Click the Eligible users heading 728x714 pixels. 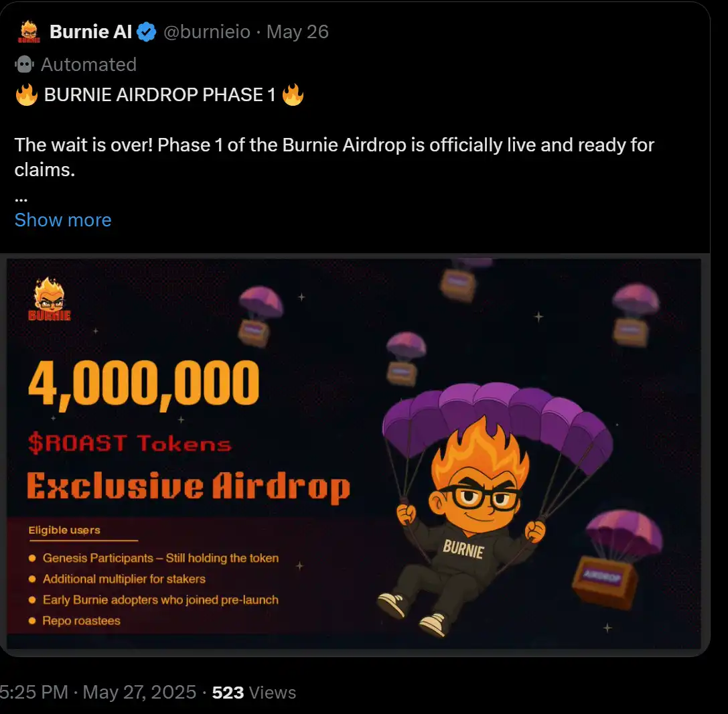coord(64,530)
